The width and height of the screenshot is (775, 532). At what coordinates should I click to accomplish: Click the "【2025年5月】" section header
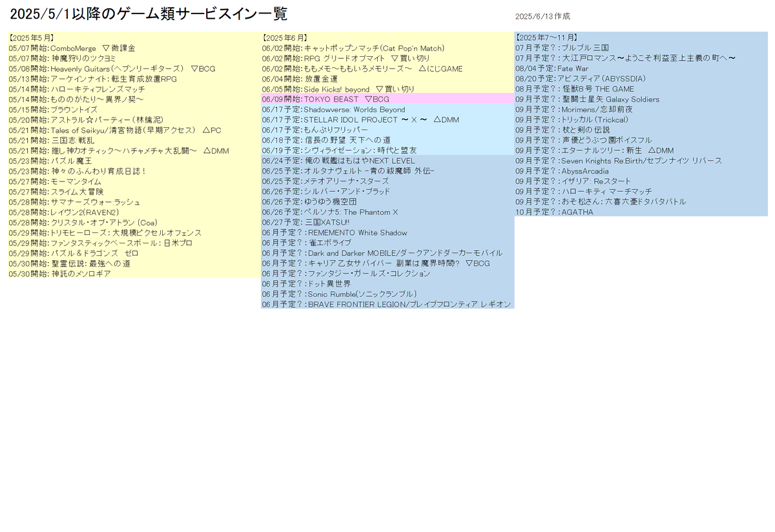(32, 37)
